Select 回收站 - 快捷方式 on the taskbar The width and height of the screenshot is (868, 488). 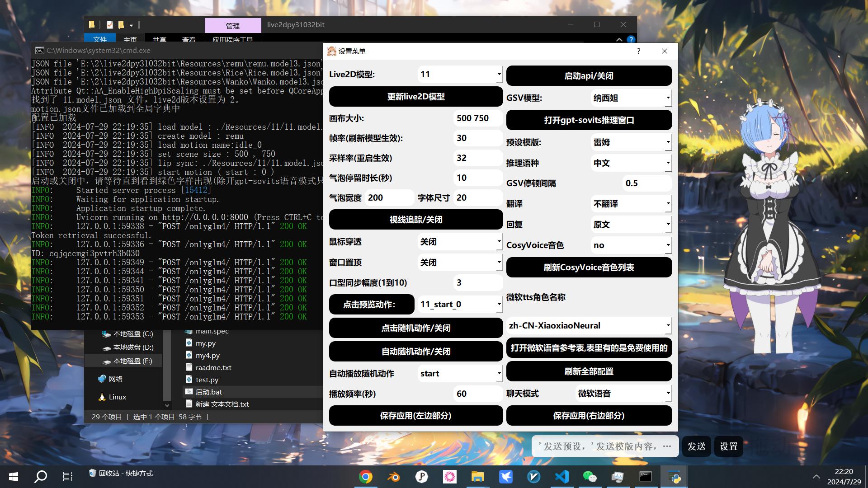point(121,473)
